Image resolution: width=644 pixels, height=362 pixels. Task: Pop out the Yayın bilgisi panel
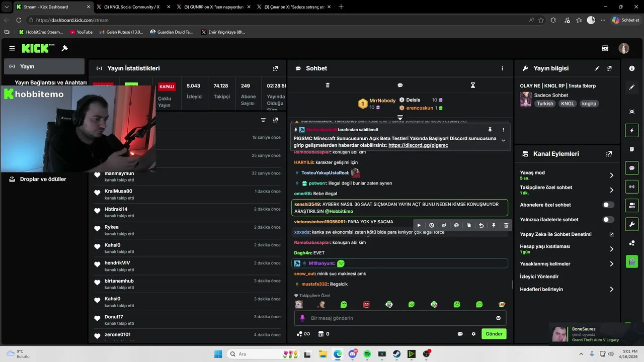[609, 68]
